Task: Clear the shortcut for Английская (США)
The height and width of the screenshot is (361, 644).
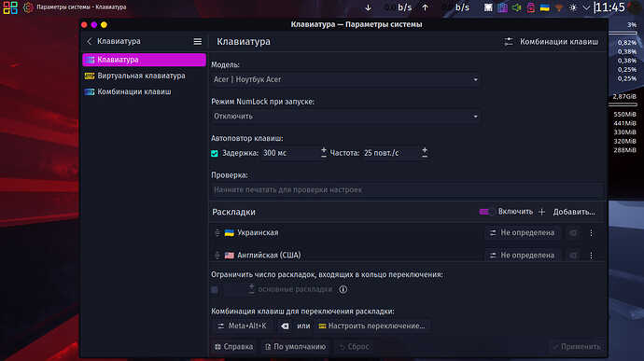Action: pos(573,255)
